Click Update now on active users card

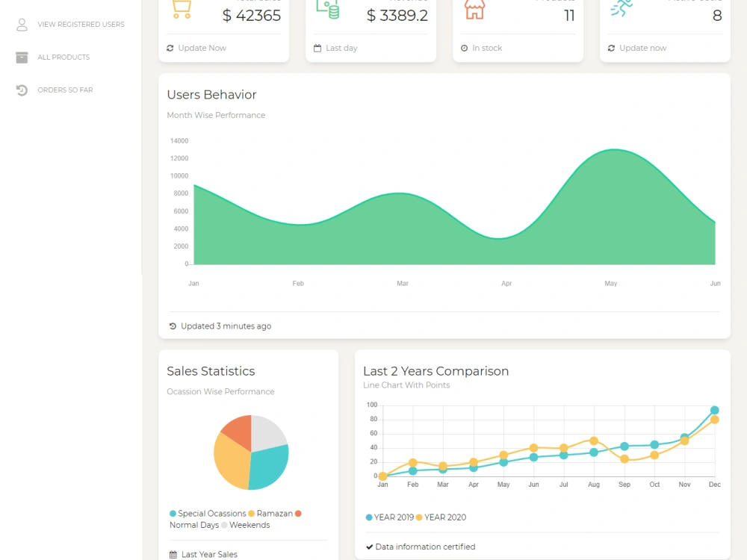coord(642,48)
